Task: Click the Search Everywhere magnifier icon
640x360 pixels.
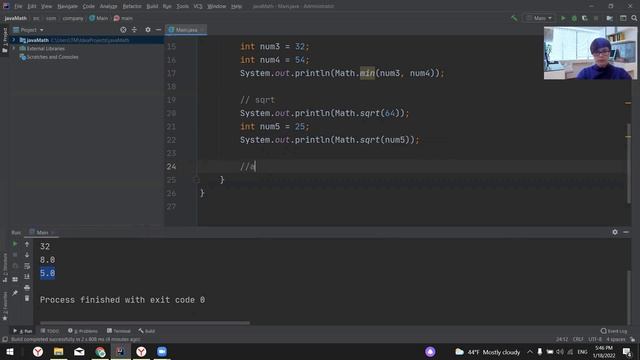Action: click(634, 18)
